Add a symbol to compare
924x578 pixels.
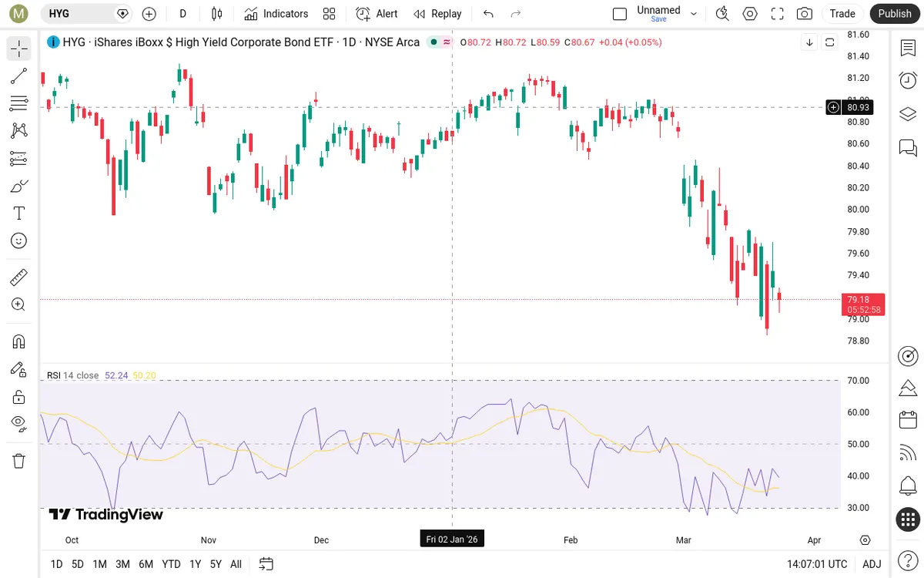pyautogui.click(x=149, y=13)
